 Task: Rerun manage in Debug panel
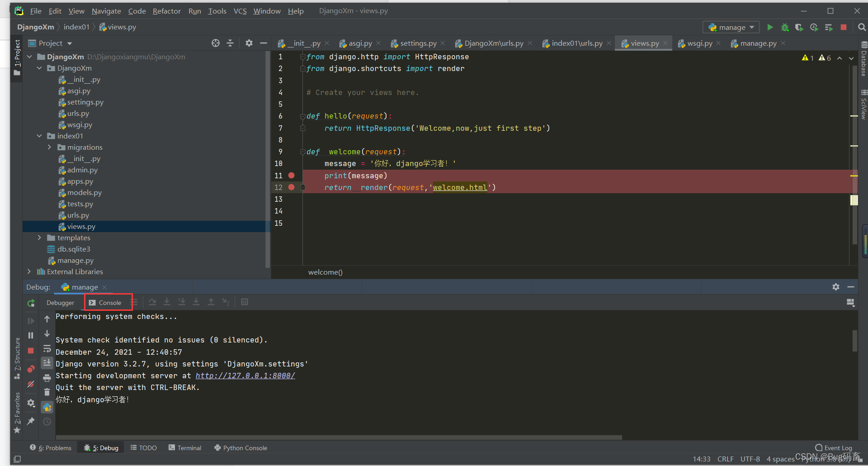[x=31, y=304]
